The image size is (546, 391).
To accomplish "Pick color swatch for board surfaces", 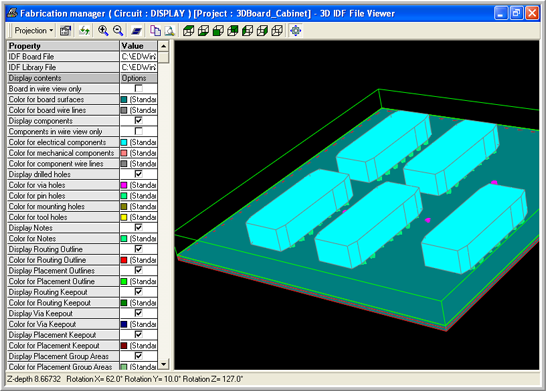I will tap(124, 99).
